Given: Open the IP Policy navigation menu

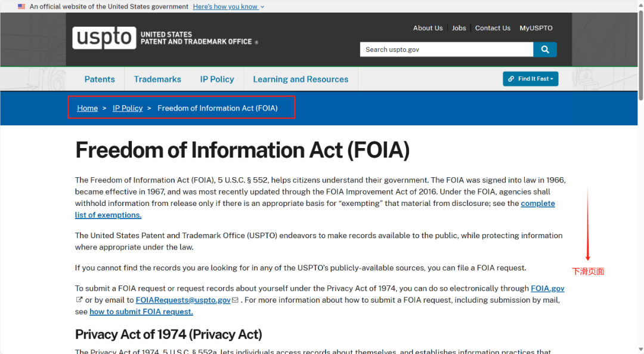Looking at the screenshot, I should click(x=217, y=79).
